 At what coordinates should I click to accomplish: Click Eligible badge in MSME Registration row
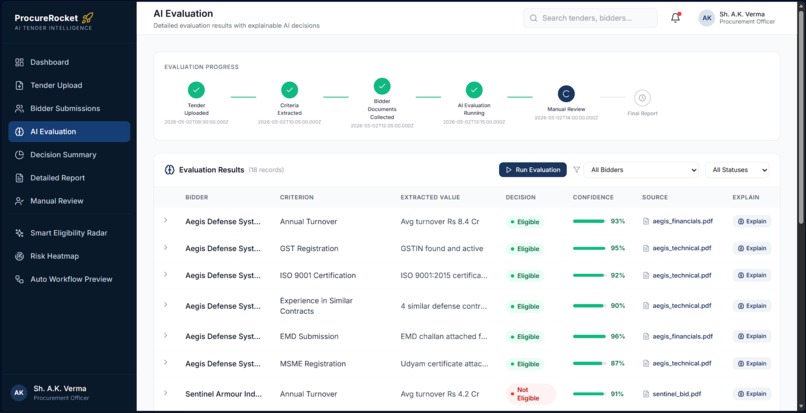pyautogui.click(x=524, y=364)
